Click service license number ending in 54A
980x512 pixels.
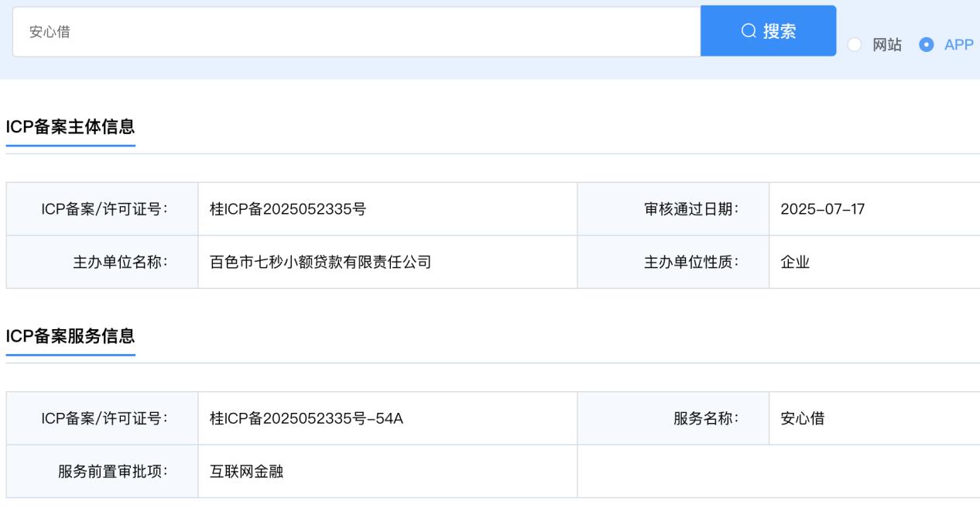tap(307, 418)
